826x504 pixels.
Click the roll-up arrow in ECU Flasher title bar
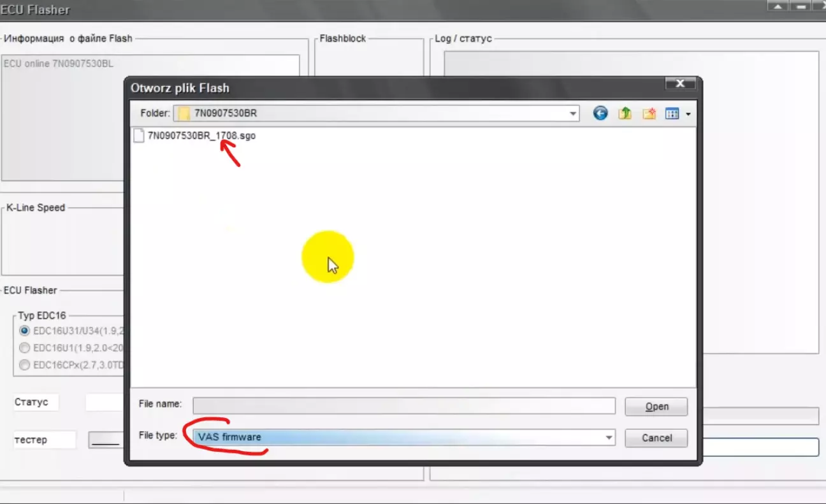pyautogui.click(x=777, y=6)
